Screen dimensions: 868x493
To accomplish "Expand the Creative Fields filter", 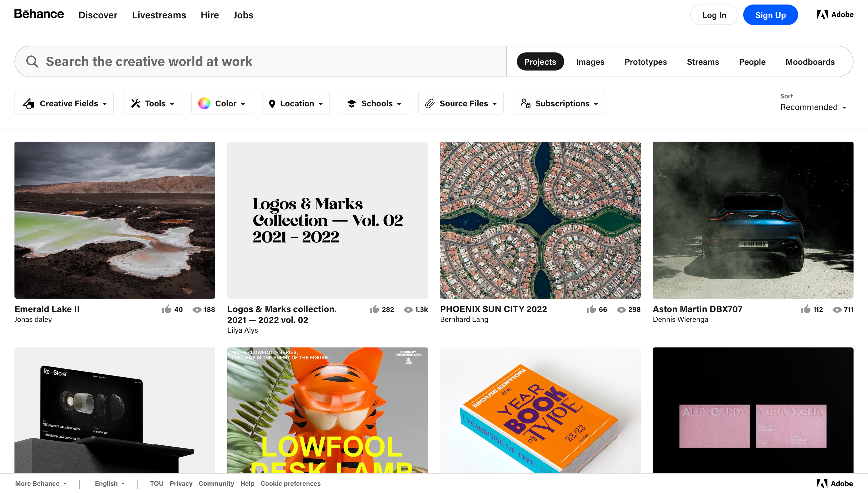I will (64, 103).
